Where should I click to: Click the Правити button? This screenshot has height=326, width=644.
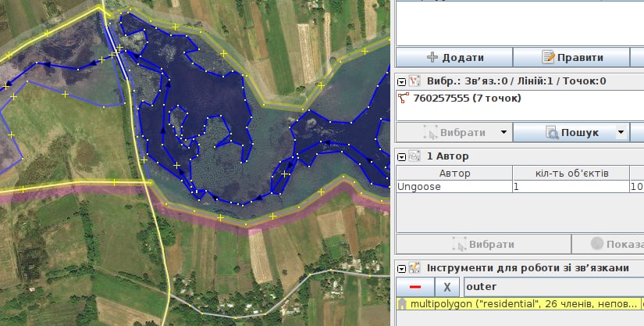571,57
